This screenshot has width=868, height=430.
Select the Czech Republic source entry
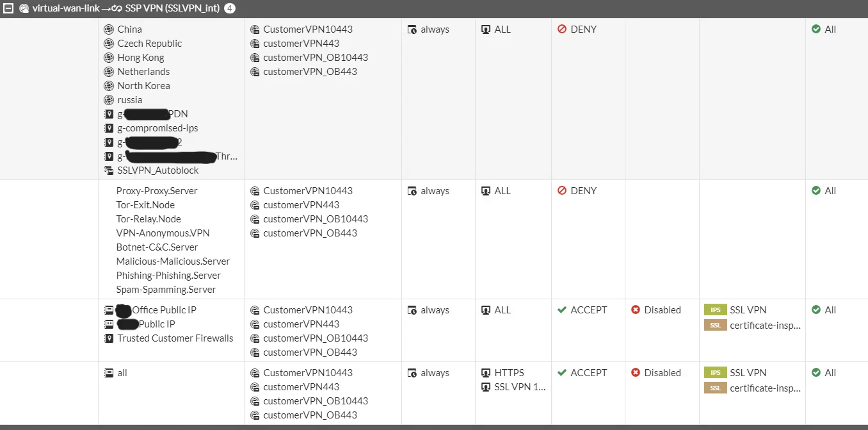point(150,44)
